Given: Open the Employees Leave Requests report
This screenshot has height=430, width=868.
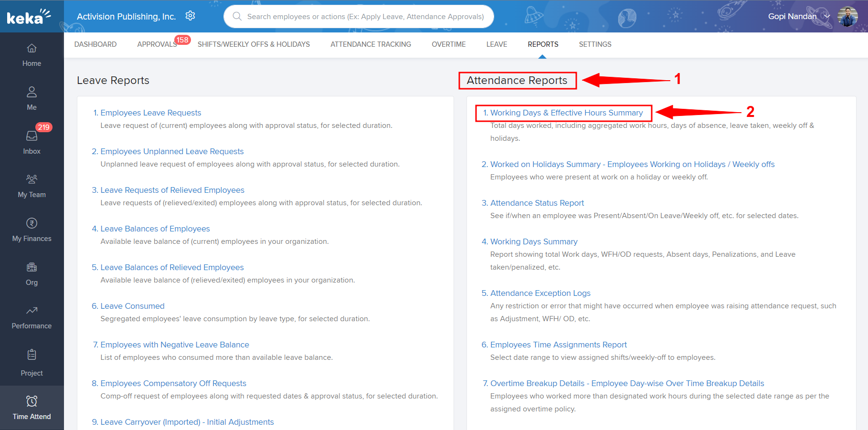Looking at the screenshot, I should tap(150, 113).
